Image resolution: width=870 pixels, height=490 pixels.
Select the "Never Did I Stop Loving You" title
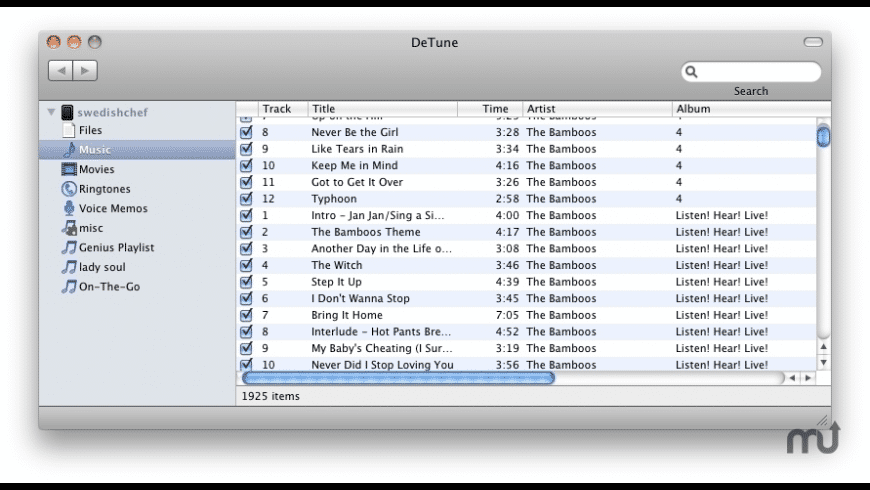point(382,365)
